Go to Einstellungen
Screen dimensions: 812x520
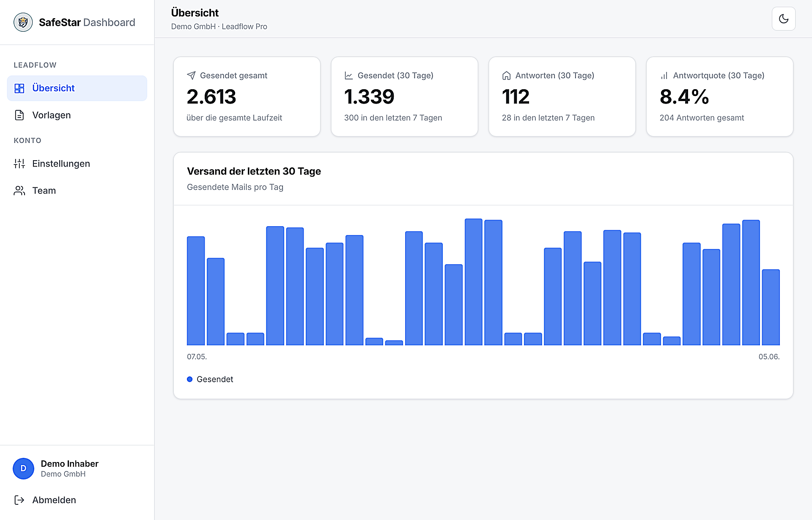point(77,164)
